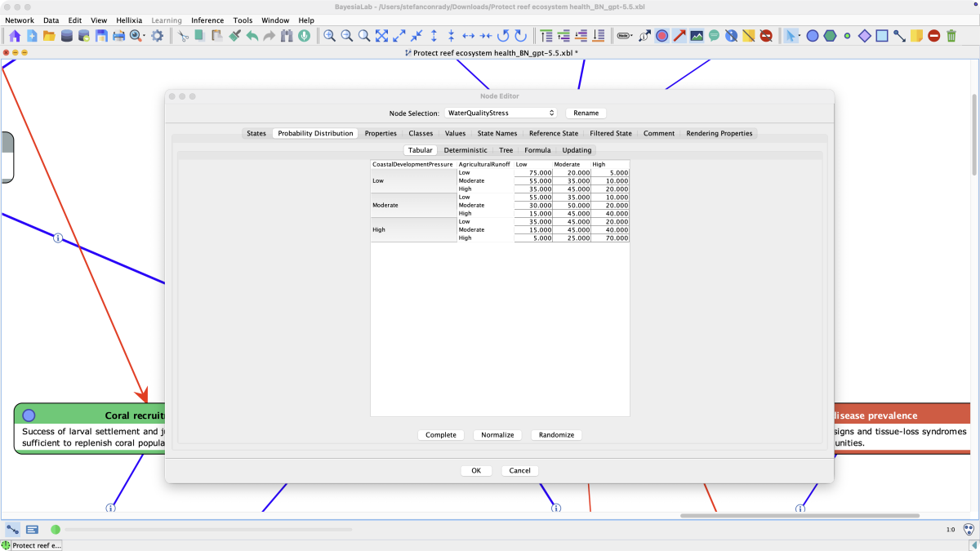Click the green trash bin icon
The height and width of the screenshot is (551, 980).
[951, 36]
